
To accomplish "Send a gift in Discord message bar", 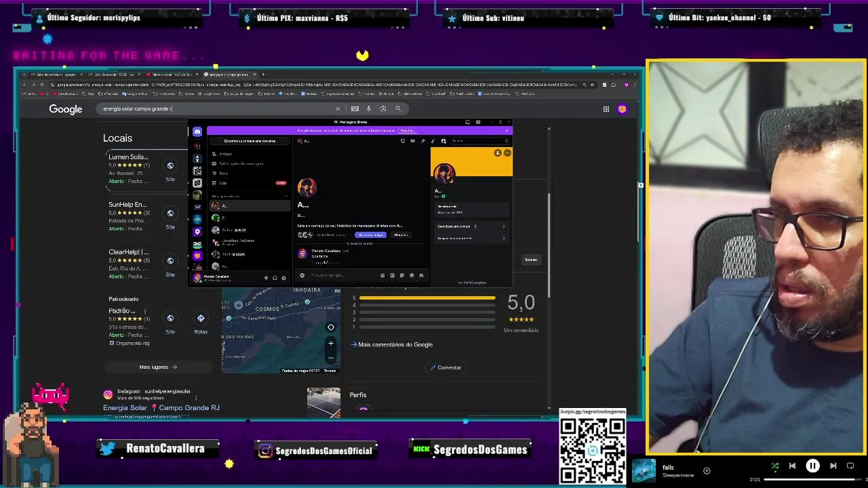I will click(382, 275).
